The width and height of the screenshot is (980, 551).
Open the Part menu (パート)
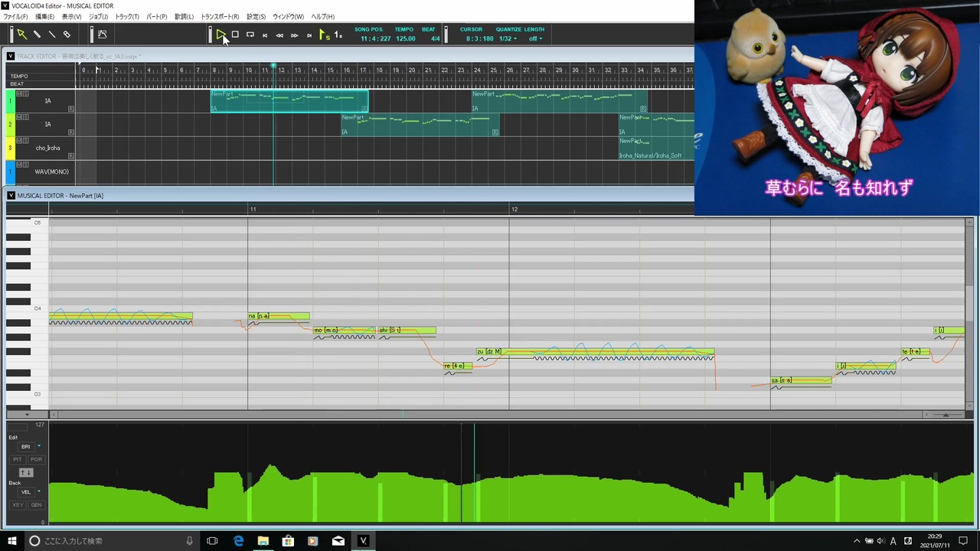pyautogui.click(x=156, y=17)
